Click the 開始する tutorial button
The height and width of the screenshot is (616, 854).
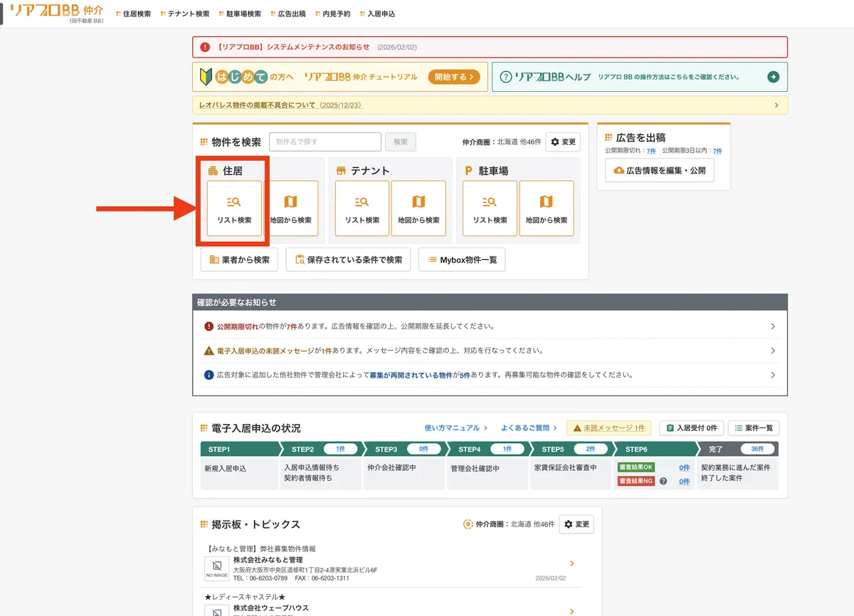click(x=453, y=77)
